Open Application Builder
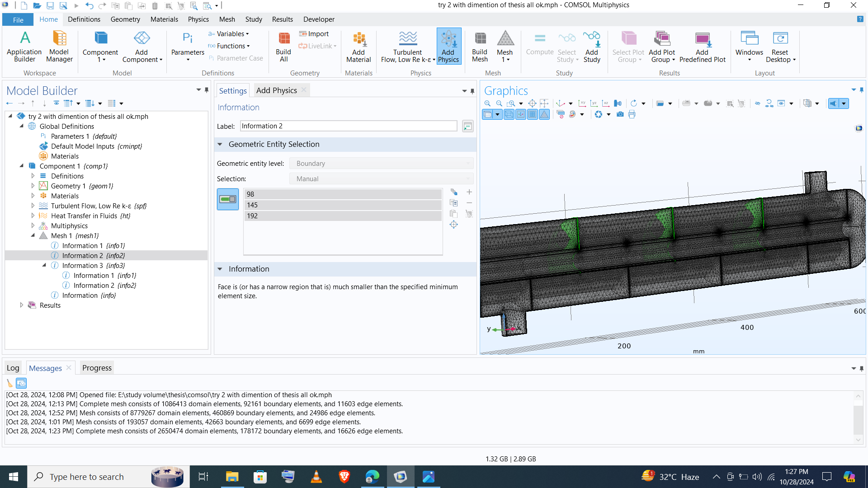This screenshot has width=868, height=488. click(24, 47)
